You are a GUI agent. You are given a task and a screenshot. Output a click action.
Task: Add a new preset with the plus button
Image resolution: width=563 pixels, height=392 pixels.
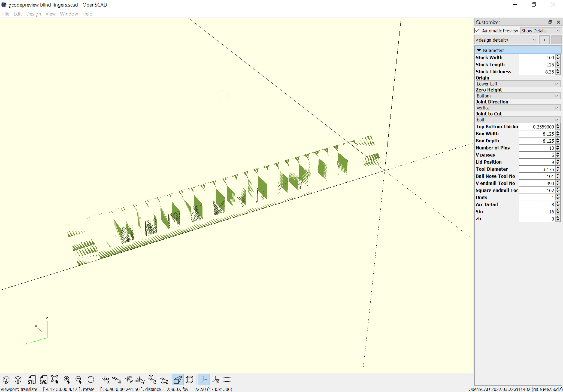tap(544, 40)
